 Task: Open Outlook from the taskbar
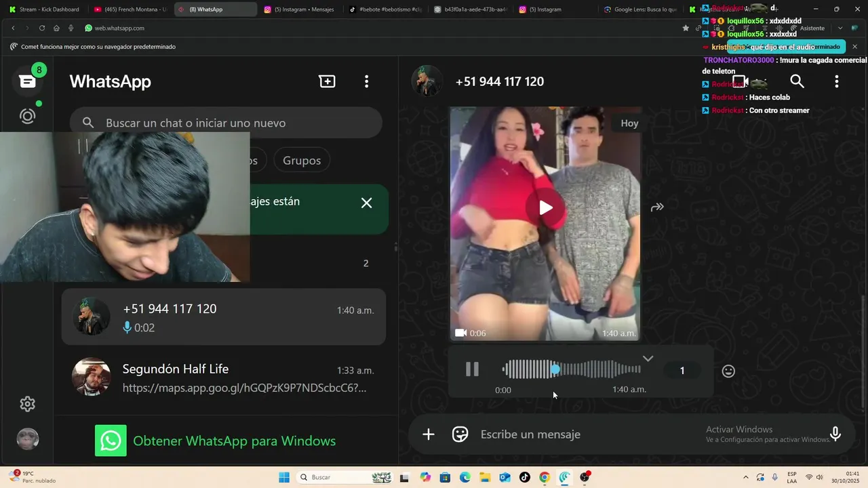click(505, 477)
